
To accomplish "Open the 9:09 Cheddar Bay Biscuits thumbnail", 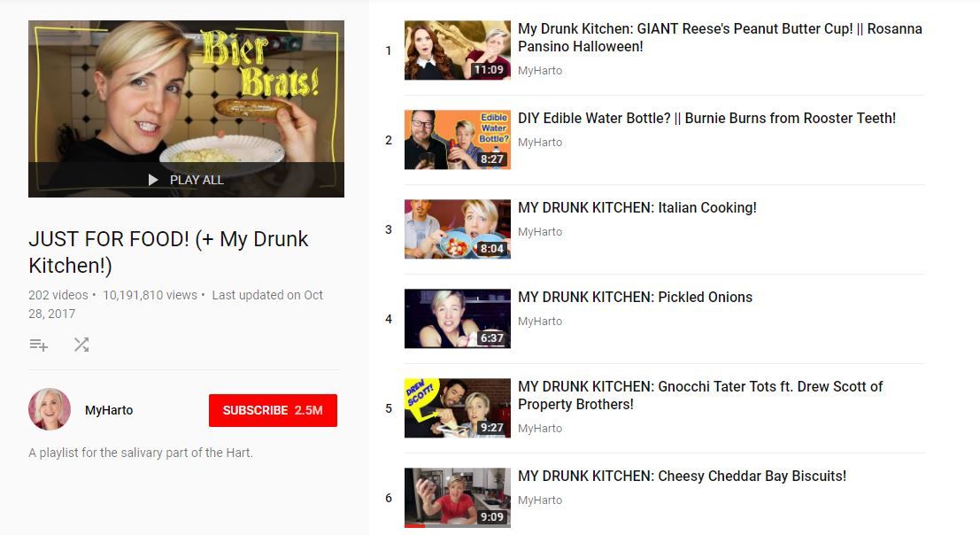I will (x=458, y=498).
